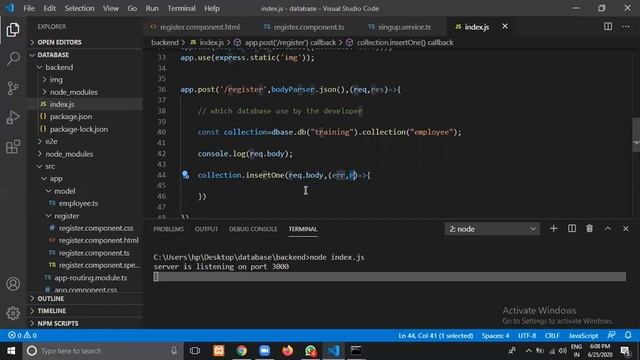
Task: Collapse the backend folder
Action: [x=59, y=67]
